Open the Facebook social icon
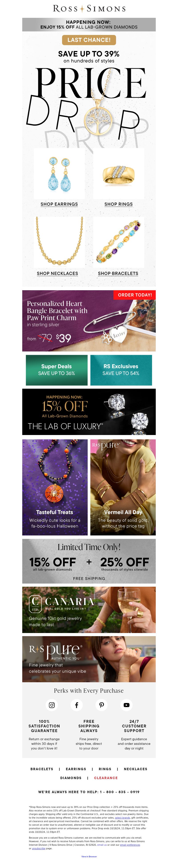Screen dimensions: 178x868 (77, 705)
